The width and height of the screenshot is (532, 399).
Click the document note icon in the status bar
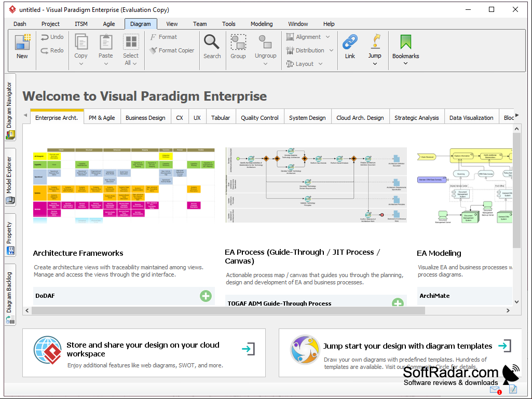coord(513,389)
